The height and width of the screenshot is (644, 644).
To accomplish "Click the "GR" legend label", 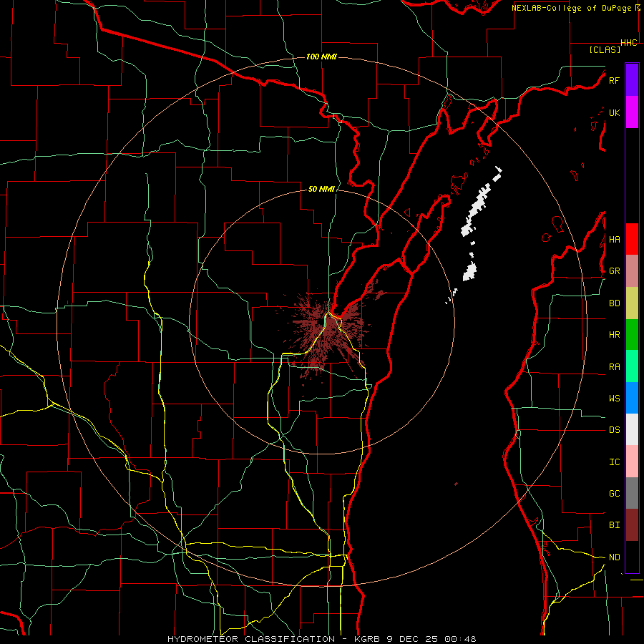I will click(614, 271).
